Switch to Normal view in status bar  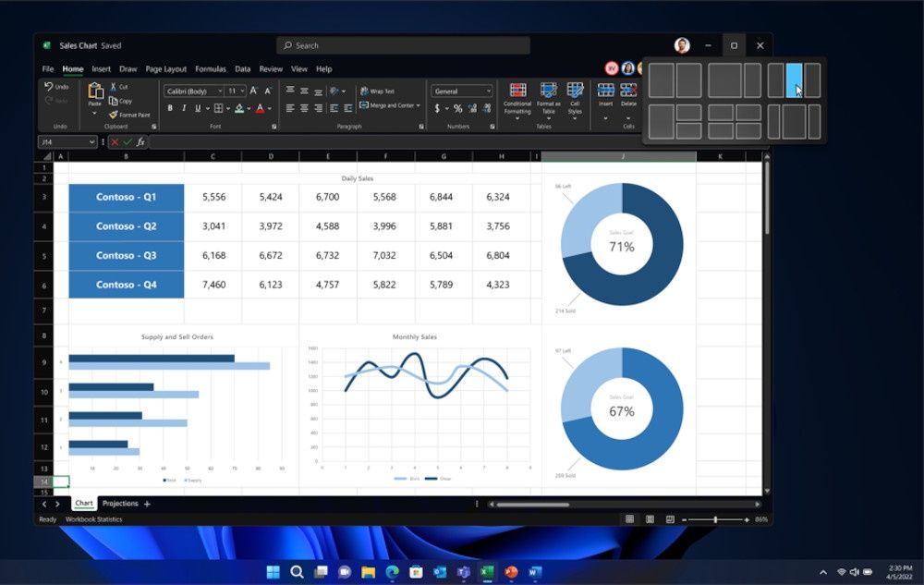coord(629,519)
